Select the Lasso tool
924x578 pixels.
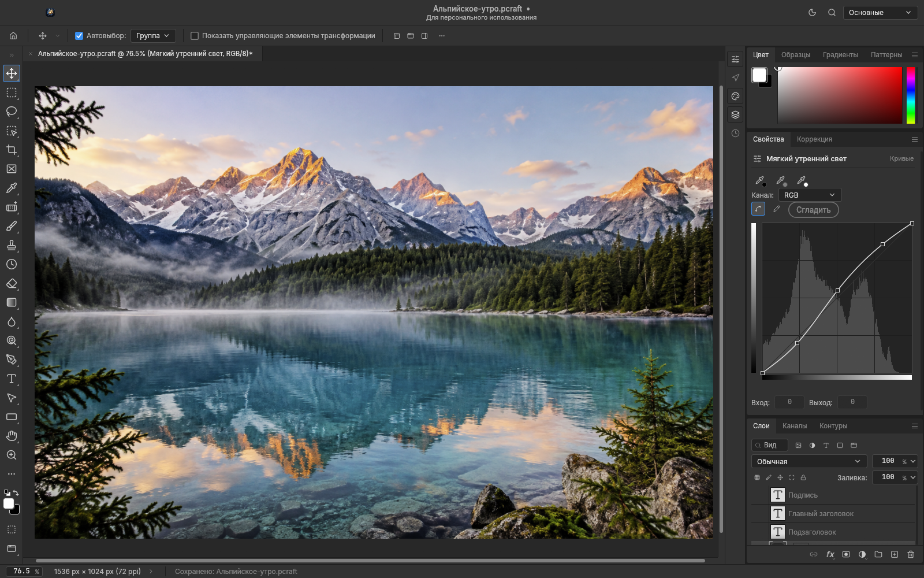(12, 112)
